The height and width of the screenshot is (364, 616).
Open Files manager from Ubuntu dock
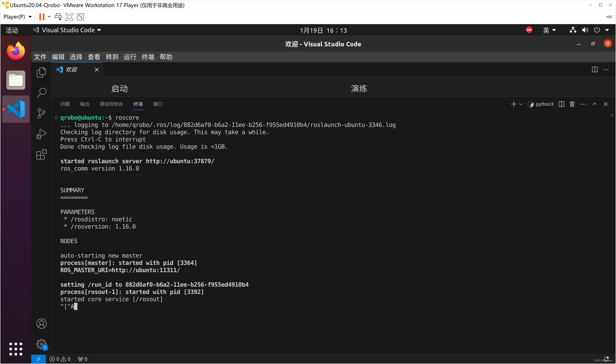tap(16, 80)
